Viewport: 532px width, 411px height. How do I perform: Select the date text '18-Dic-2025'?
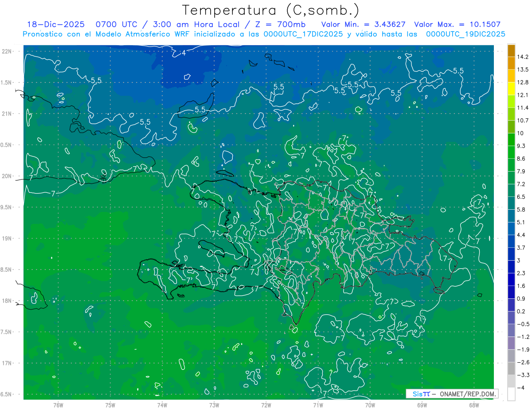click(x=55, y=24)
